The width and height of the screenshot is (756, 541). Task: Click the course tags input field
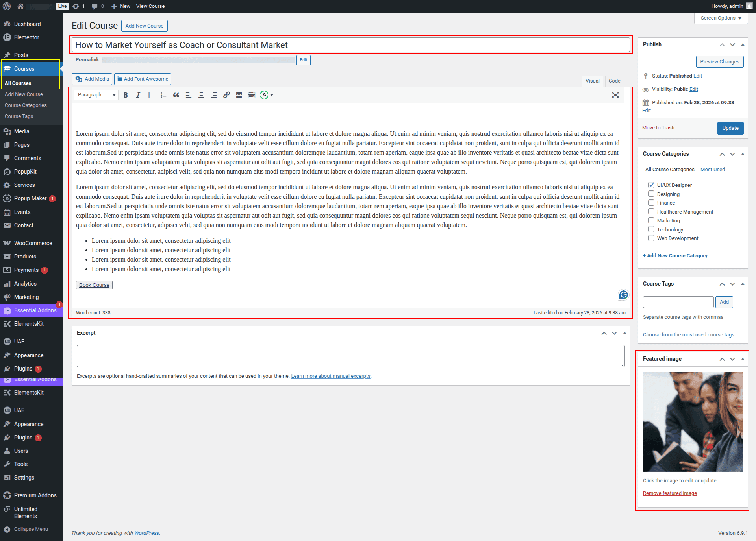click(x=678, y=302)
